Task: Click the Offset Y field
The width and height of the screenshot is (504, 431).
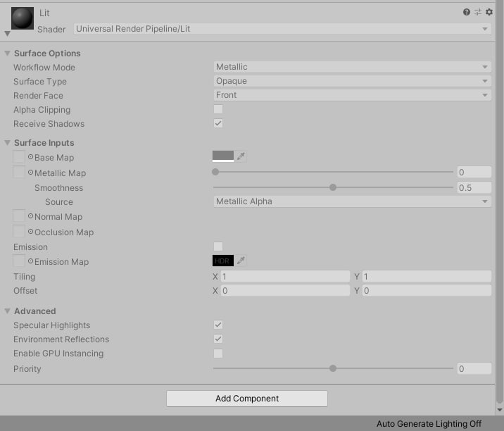Action: tap(427, 291)
